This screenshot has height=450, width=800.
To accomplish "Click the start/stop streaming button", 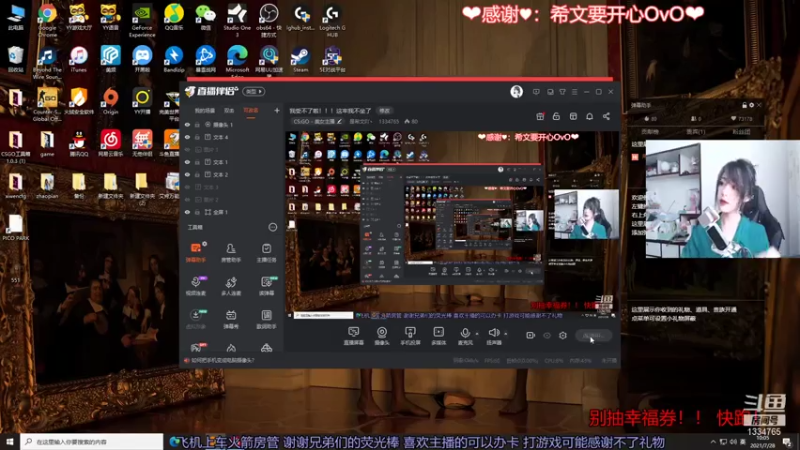I will coord(593,335).
